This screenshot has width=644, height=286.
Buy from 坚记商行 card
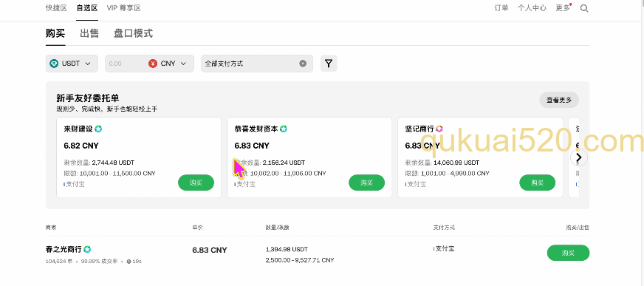coord(537,183)
